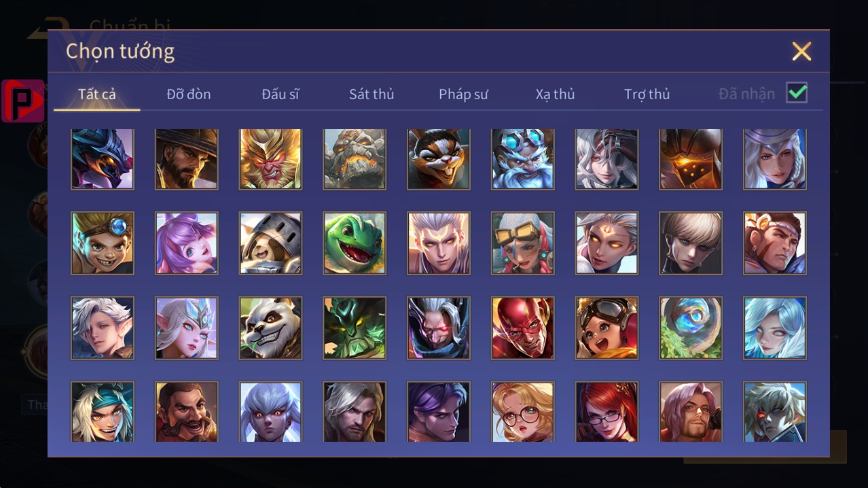The image size is (868, 488).
Task: Filter heroes by Xạ thủ
Action: tap(555, 94)
